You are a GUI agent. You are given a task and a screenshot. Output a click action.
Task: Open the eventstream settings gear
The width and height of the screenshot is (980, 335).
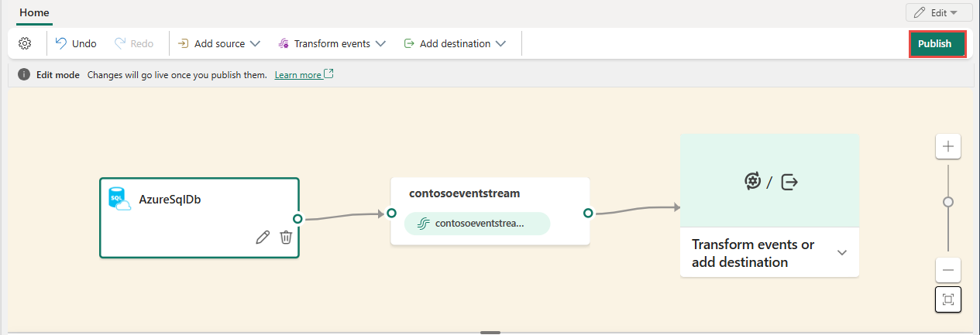pyautogui.click(x=24, y=43)
